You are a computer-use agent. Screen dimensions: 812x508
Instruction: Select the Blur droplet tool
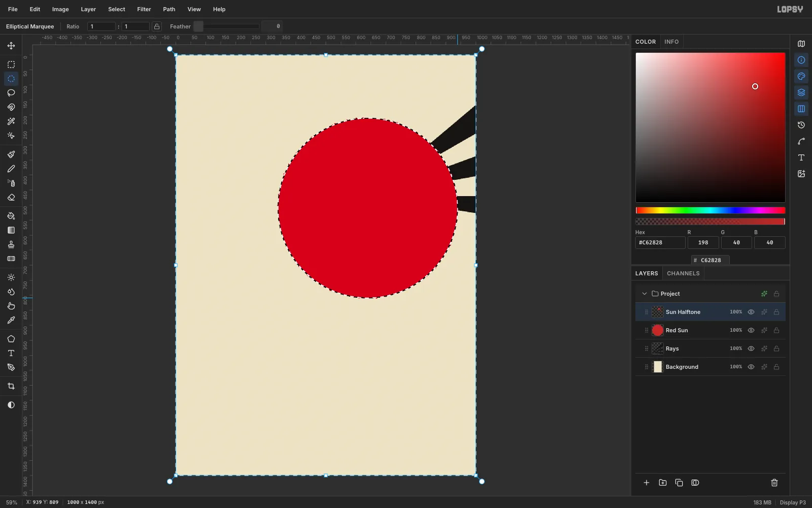click(x=11, y=292)
